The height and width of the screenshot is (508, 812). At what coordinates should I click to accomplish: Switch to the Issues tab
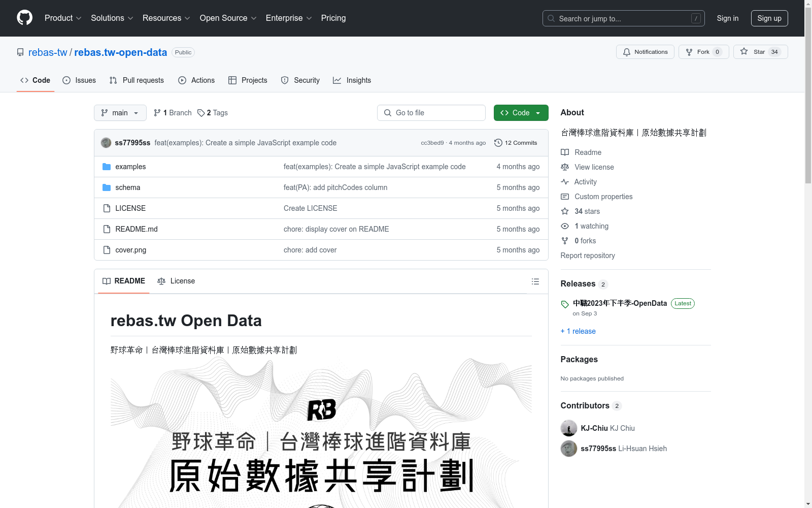tap(79, 80)
